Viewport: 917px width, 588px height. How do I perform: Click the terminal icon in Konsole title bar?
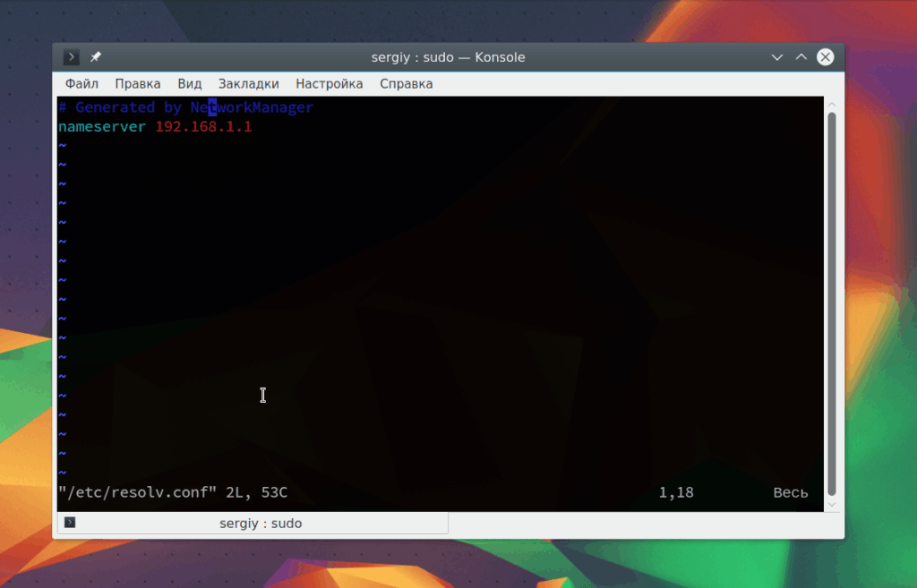tap(72, 57)
